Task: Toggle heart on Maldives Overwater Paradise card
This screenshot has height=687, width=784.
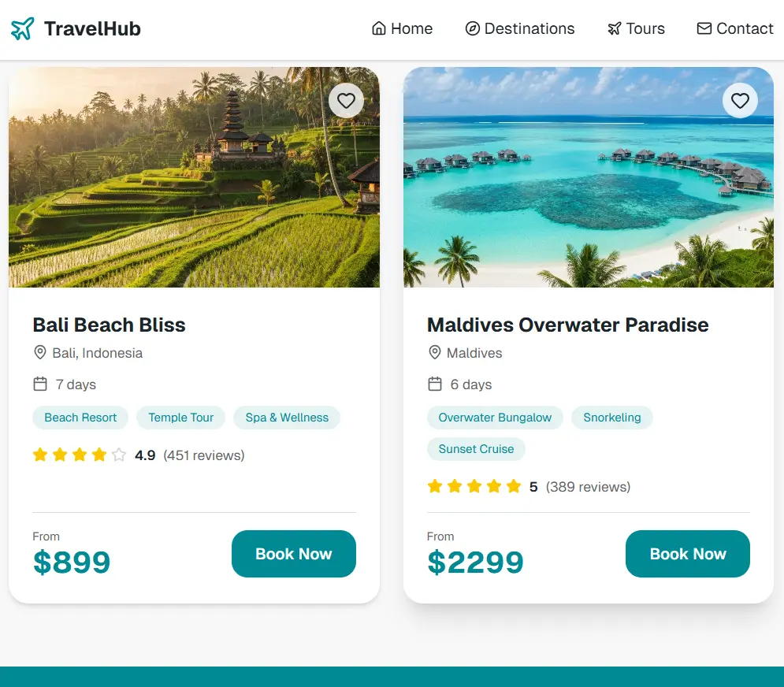Action: (x=740, y=101)
